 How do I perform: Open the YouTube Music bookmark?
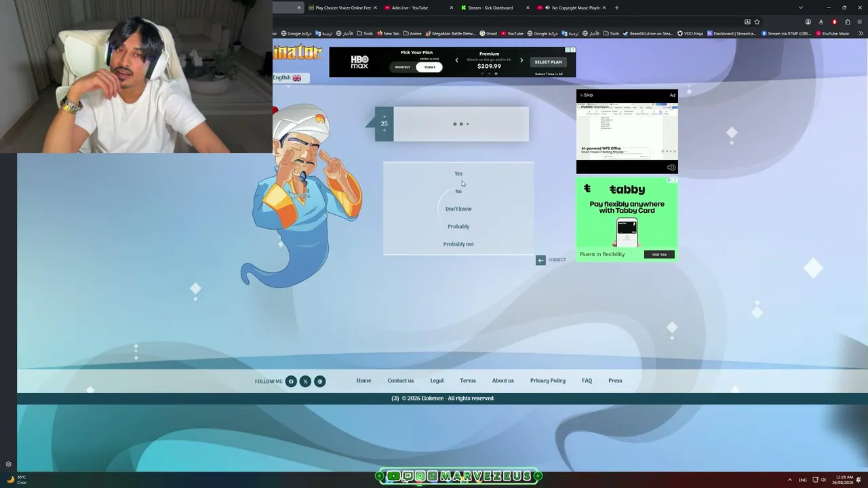[x=833, y=33]
